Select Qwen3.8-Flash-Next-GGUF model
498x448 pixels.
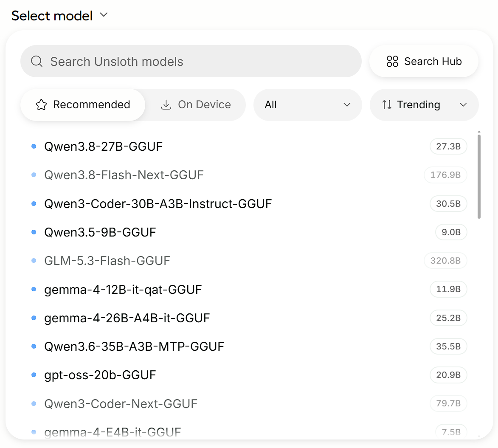[x=249, y=175]
